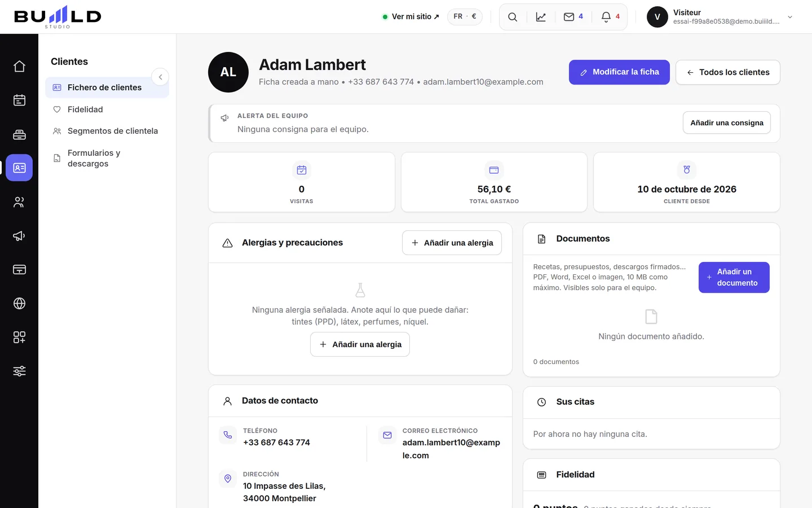Click the Build Studio logo

[58, 17]
